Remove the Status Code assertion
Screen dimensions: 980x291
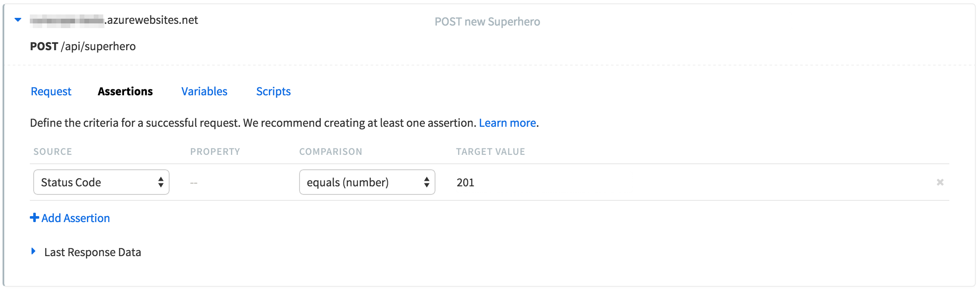[x=940, y=182]
